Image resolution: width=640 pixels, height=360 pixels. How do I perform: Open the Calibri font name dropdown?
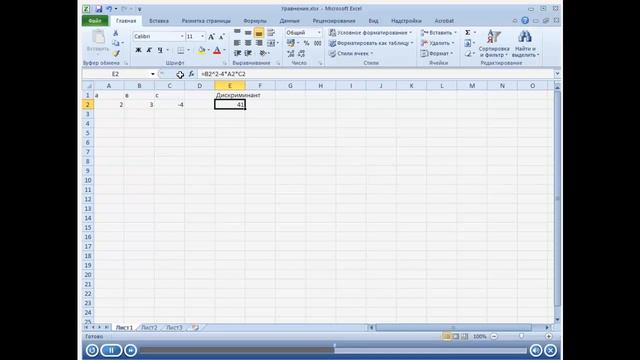pyautogui.click(x=182, y=37)
